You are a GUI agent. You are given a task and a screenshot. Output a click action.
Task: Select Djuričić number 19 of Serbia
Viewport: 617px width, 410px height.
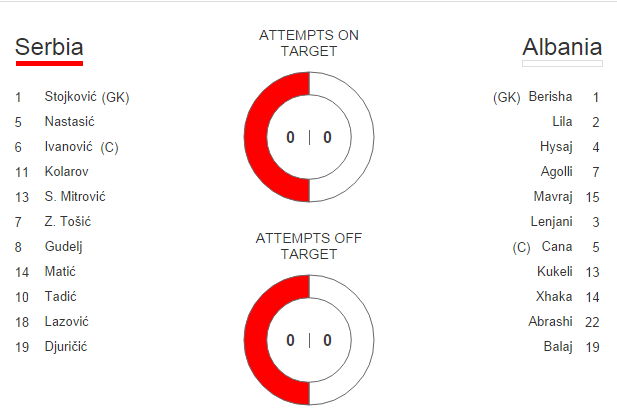coord(66,347)
